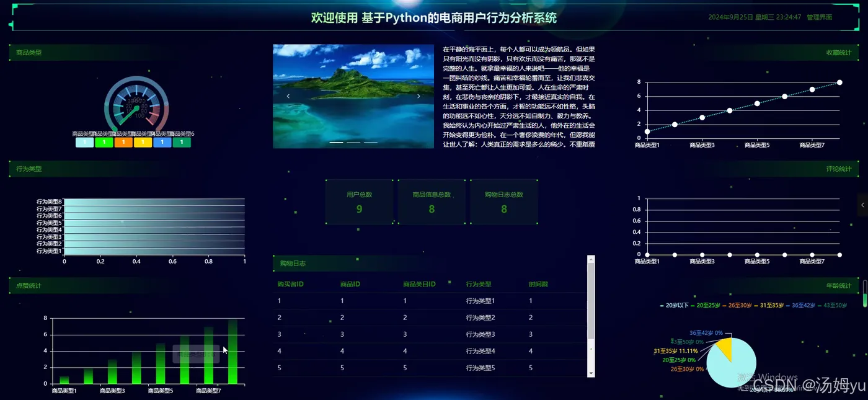Toggle the dark green 商品类型6 legend swatch
The height and width of the screenshot is (400, 868).
coord(182,143)
